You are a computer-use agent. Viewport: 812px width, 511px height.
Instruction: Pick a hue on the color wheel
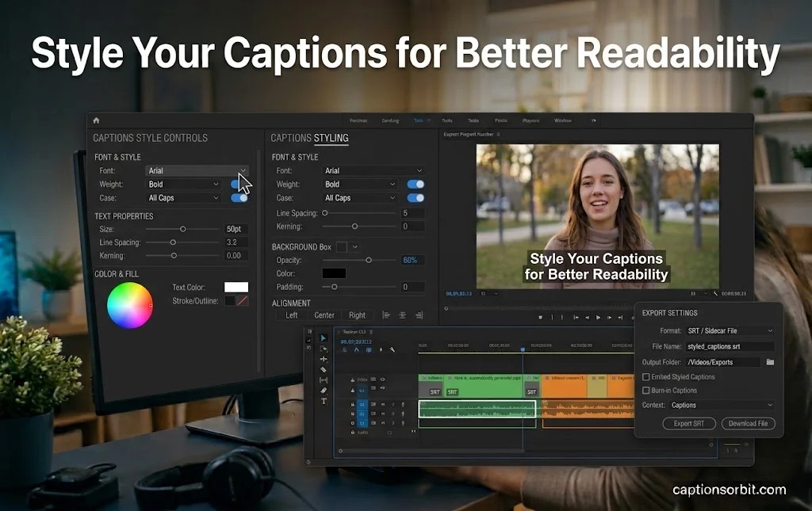click(x=130, y=305)
